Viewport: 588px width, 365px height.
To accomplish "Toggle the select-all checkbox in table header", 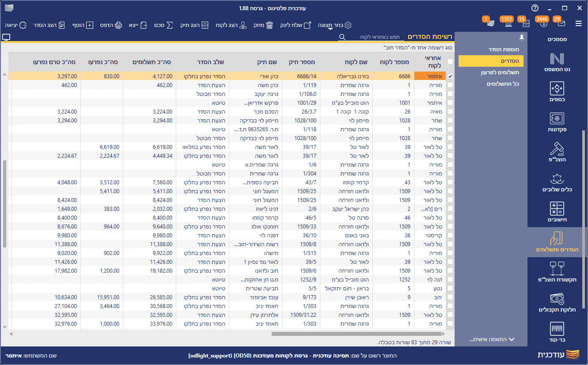I will [x=450, y=61].
